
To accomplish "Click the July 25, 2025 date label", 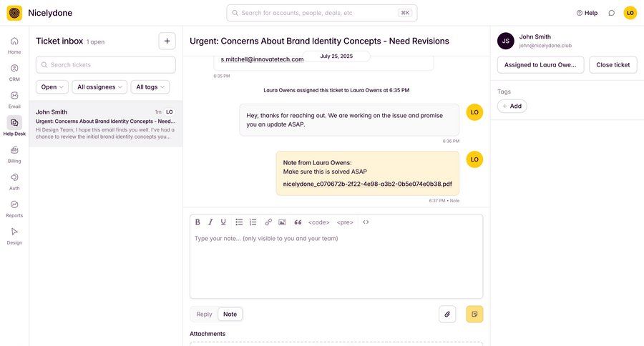I will coord(336,56).
